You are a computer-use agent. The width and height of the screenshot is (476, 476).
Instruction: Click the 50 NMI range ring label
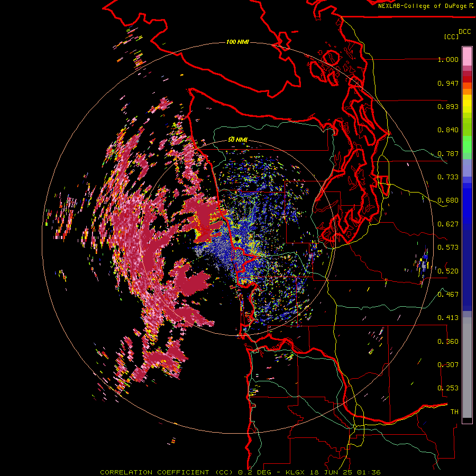[x=237, y=140]
